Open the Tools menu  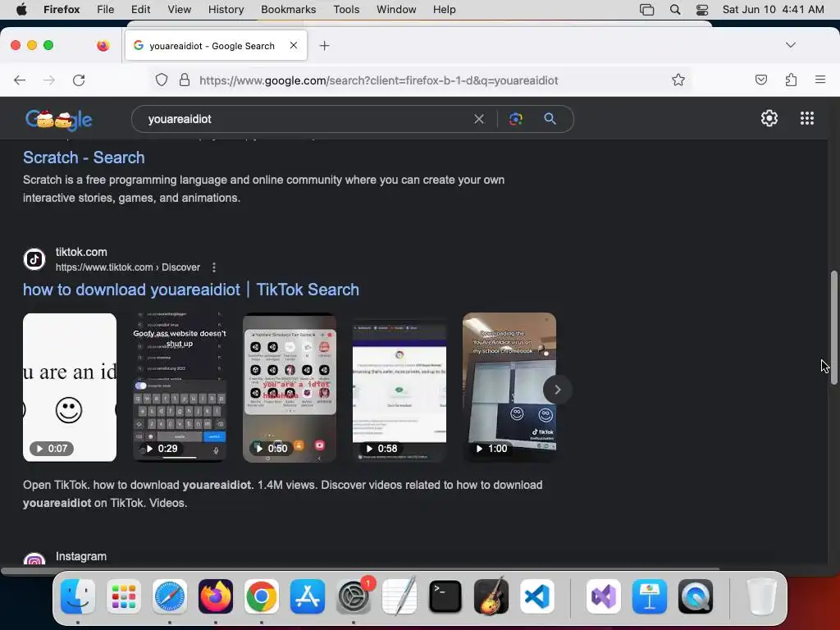click(x=346, y=10)
